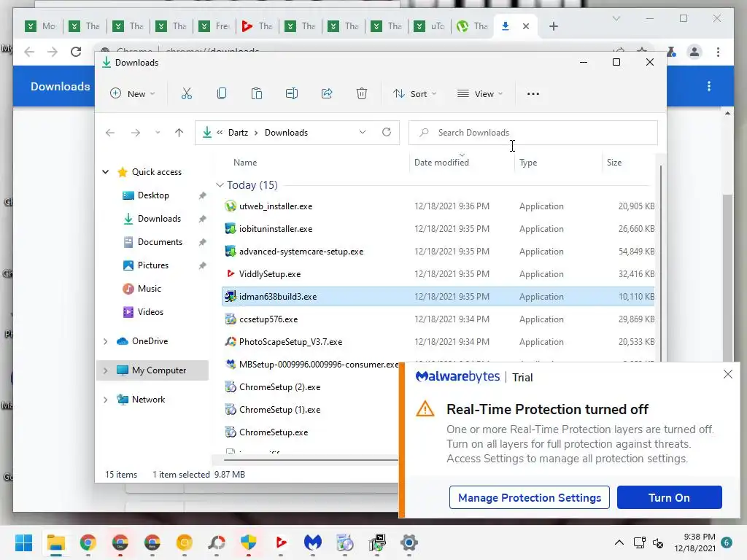Open Chrome tab search chevron
This screenshot has width=747, height=560.
[616, 18]
